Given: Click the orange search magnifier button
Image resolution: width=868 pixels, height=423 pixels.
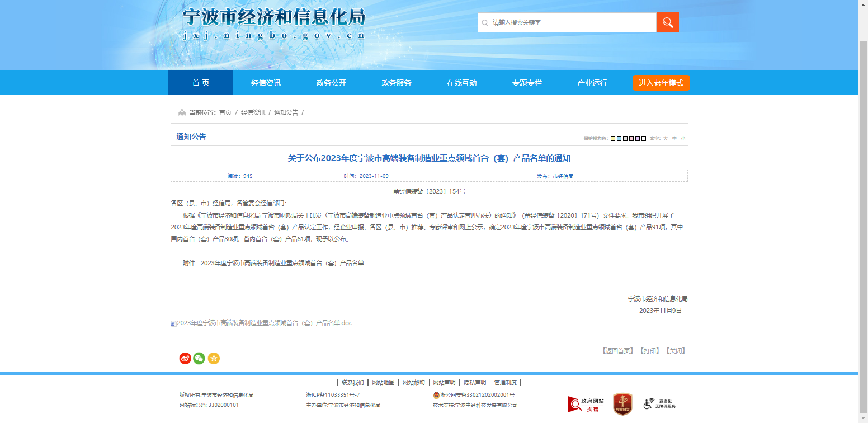Looking at the screenshot, I should tap(667, 22).
